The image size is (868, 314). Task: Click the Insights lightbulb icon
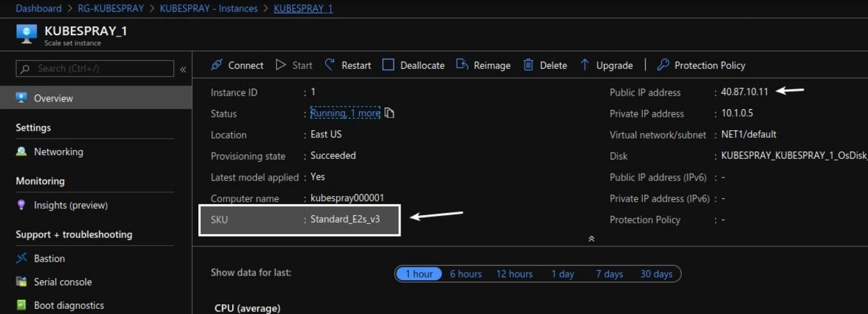pos(22,206)
